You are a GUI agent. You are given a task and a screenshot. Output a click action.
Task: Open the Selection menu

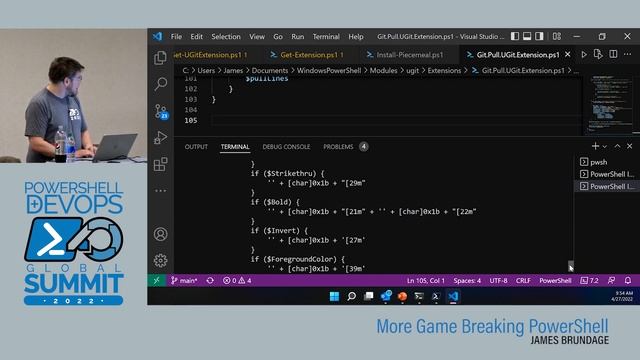[226, 36]
